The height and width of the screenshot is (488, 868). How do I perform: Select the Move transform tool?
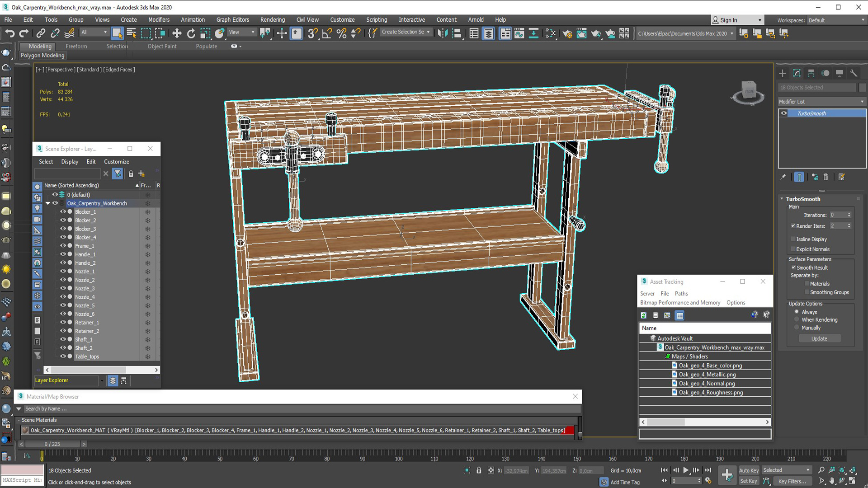[177, 33]
